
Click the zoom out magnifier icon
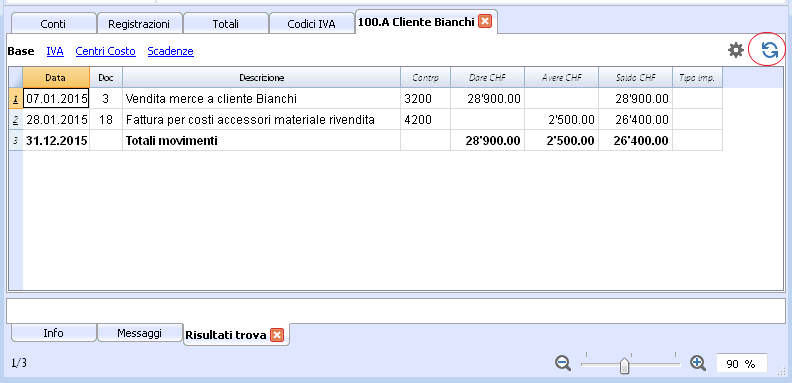[x=563, y=363]
